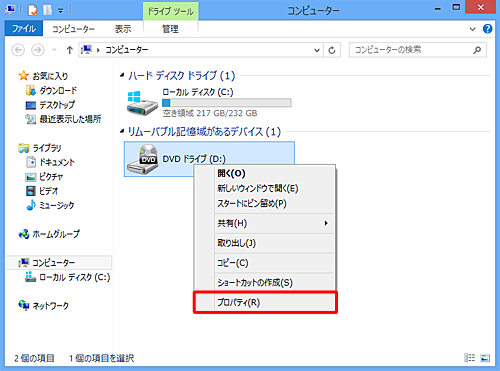Choose スタートにピン留め(P) from context menu

[252, 203]
